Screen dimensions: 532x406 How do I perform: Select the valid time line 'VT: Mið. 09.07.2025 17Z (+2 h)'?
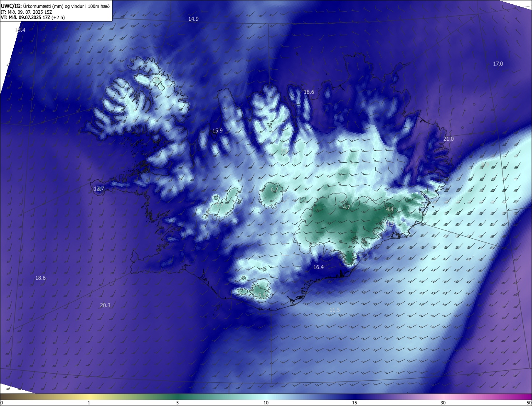[33, 17]
